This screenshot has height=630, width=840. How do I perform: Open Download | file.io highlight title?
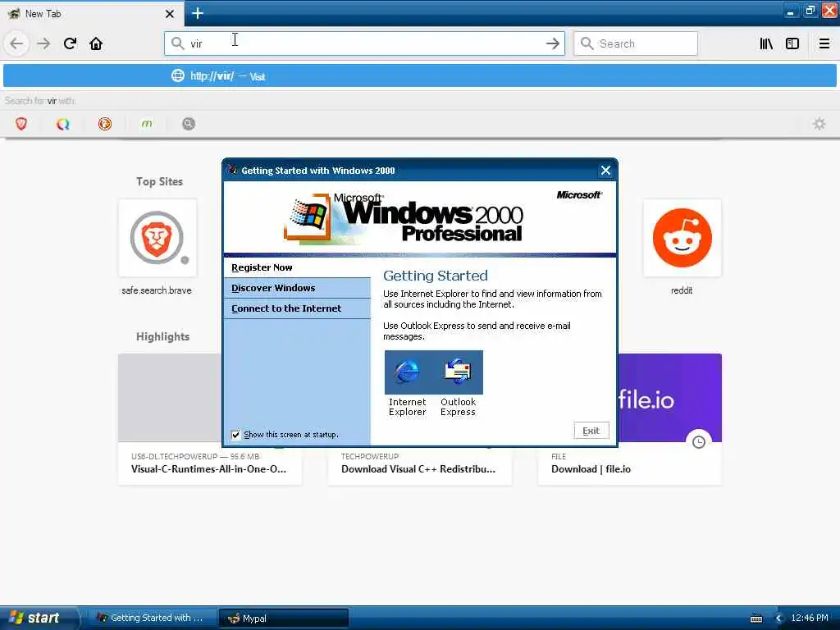(591, 469)
